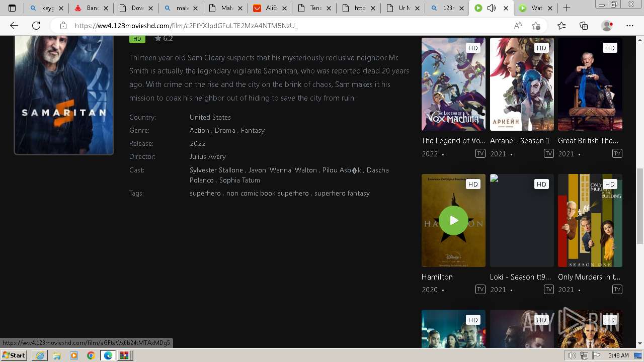Open the Samaritan movie poster

click(x=64, y=95)
